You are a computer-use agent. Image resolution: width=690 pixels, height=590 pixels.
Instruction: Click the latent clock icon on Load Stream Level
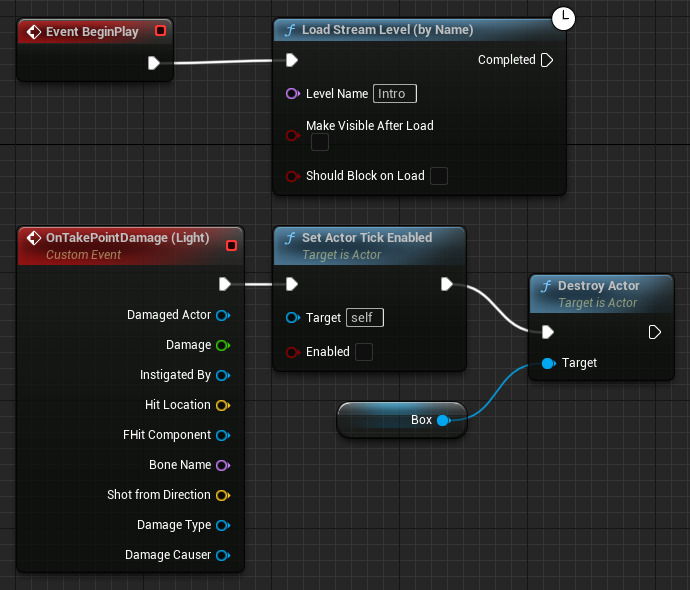(563, 18)
